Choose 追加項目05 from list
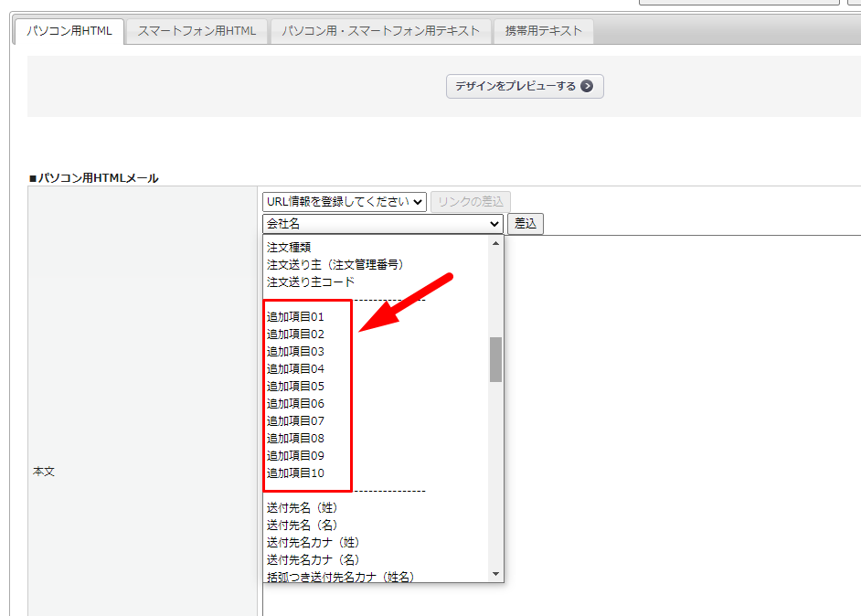Image resolution: width=861 pixels, height=616 pixels. point(376,387)
